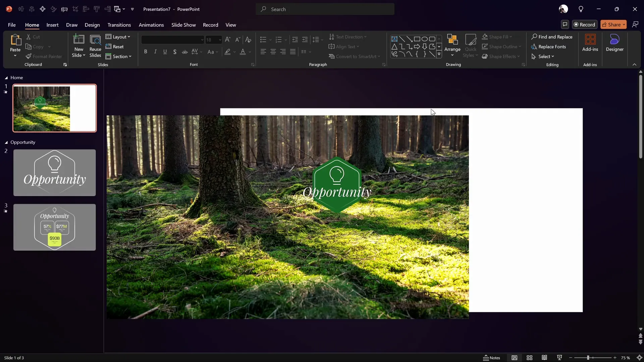Toggle the Notes pane
The image size is (644, 362).
coord(491,358)
